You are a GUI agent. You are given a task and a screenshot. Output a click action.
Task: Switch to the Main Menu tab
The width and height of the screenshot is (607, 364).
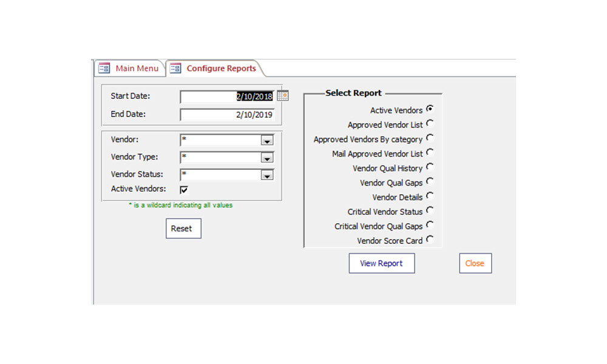130,69
